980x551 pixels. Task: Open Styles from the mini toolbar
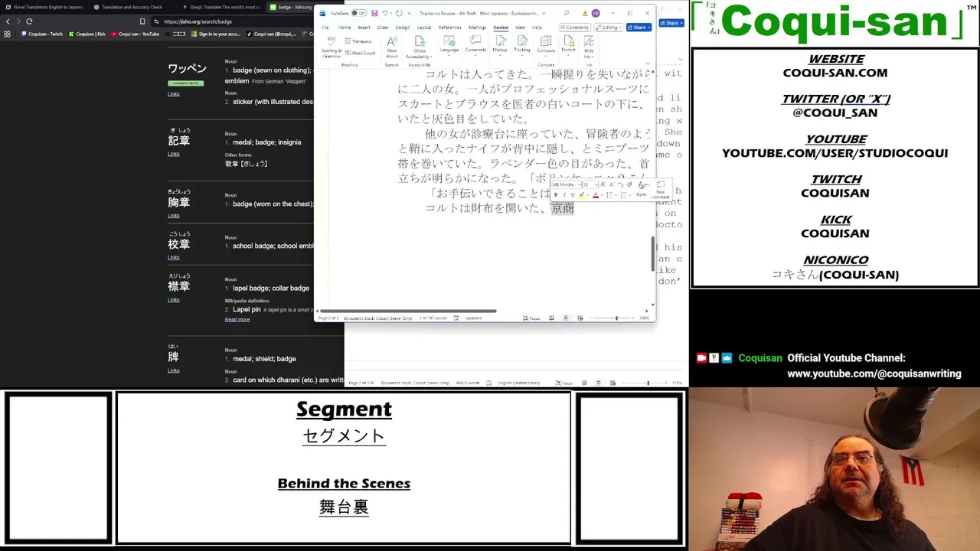point(642,189)
